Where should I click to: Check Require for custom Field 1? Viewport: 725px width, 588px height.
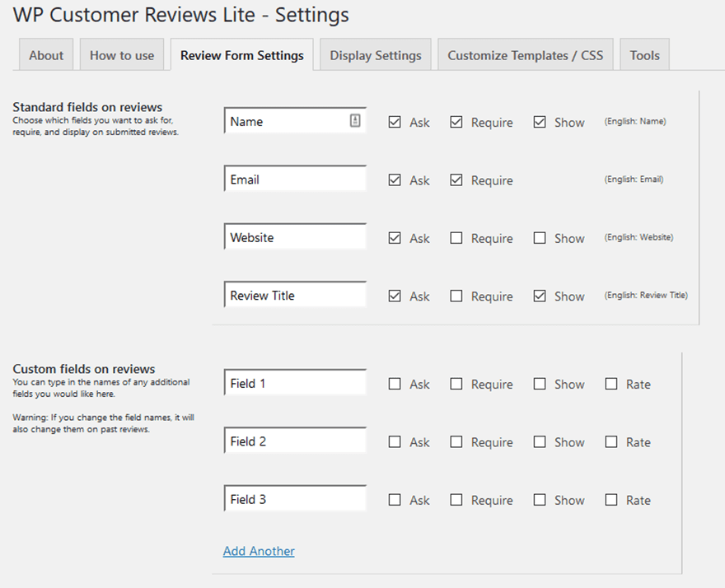pyautogui.click(x=456, y=384)
